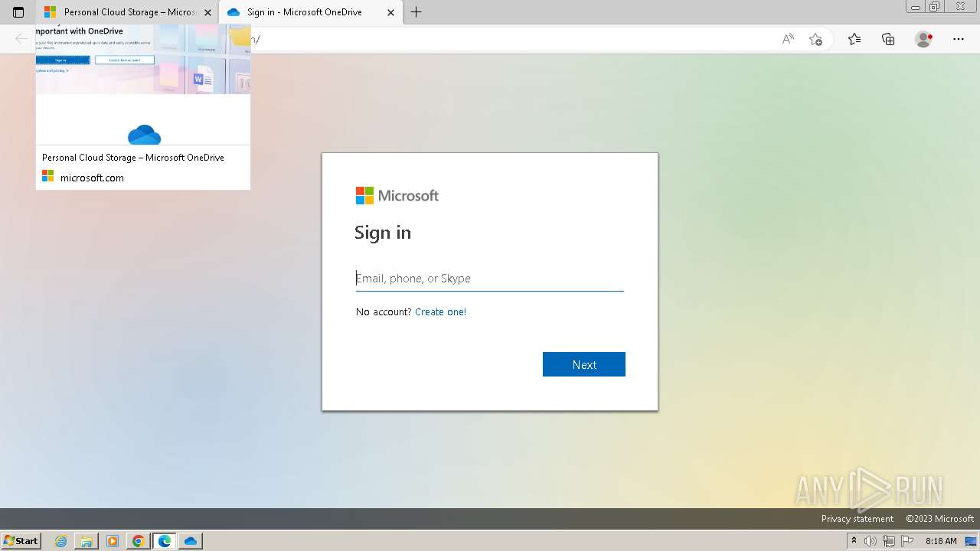This screenshot has height=551, width=980.
Task: Open the volume speaker tray icon
Action: click(x=871, y=541)
